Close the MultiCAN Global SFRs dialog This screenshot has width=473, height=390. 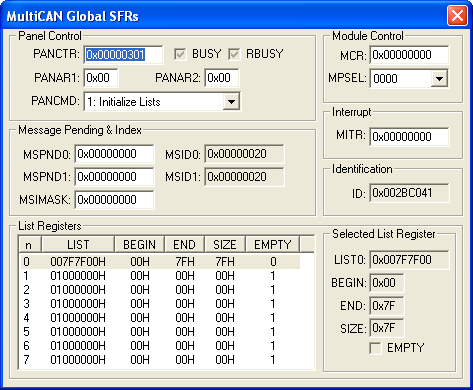click(x=457, y=16)
